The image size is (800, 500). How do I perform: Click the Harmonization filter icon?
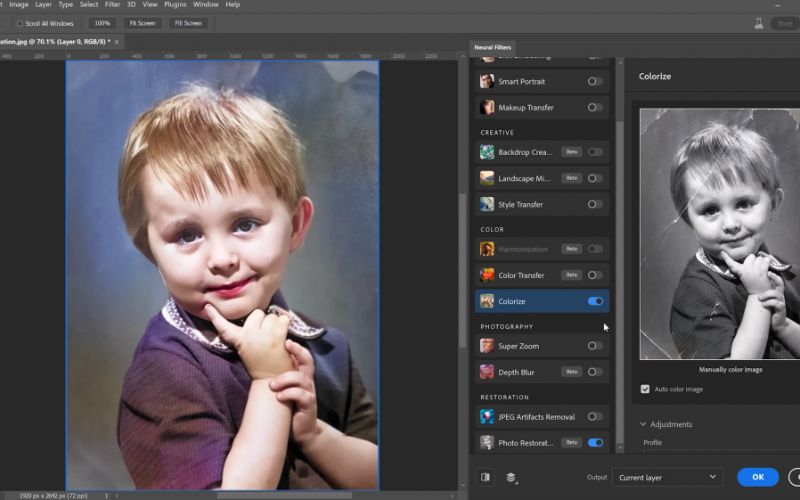click(x=487, y=249)
